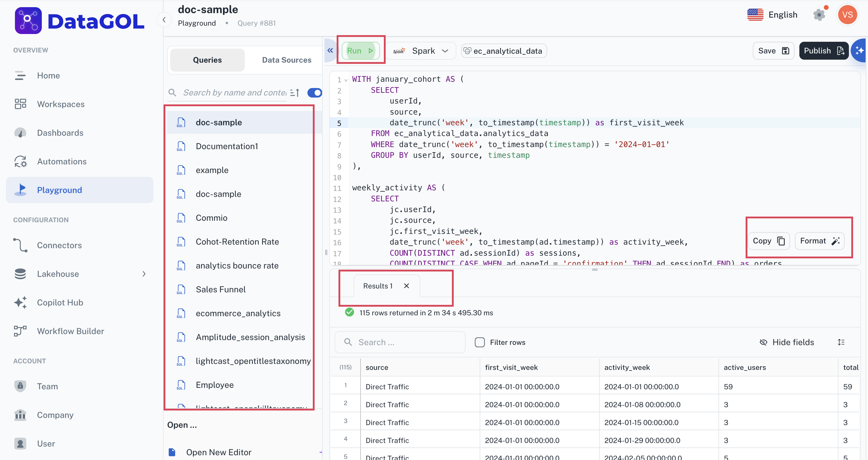868x460 pixels.
Task: Select Playground in the sidebar
Action: [x=80, y=190]
